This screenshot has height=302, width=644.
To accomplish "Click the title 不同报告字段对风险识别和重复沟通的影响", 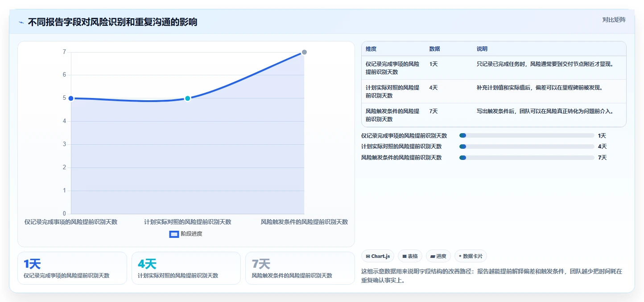I will pos(112,22).
